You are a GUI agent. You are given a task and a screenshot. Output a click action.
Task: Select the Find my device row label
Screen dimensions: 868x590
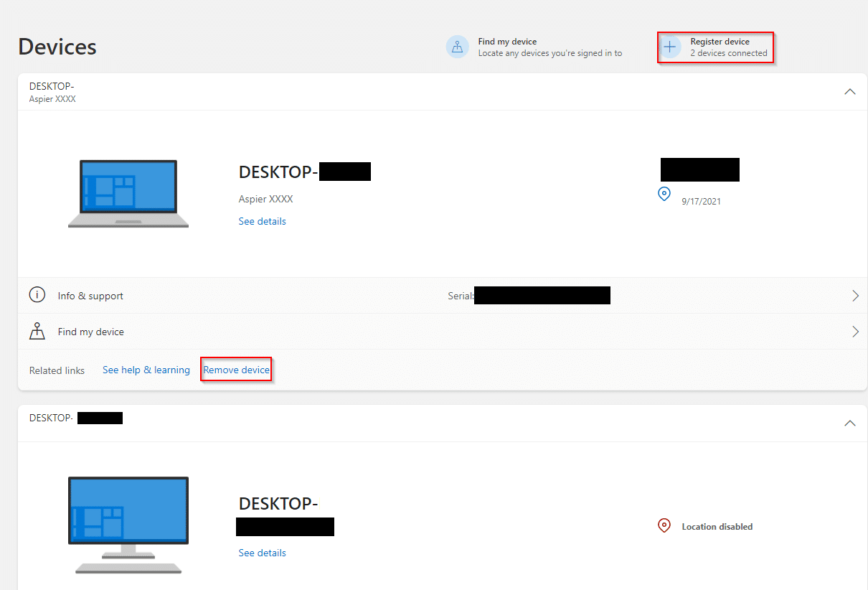pos(91,332)
